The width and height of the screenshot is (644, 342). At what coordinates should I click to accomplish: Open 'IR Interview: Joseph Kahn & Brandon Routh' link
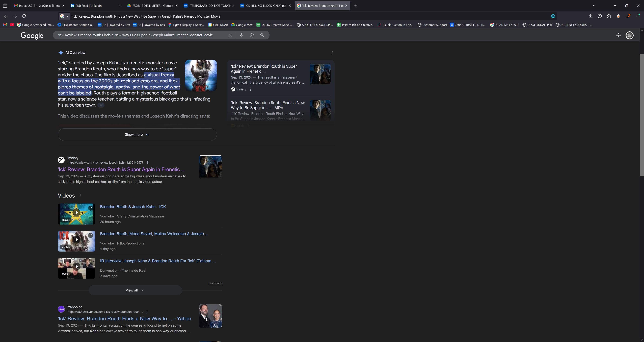coord(158,261)
